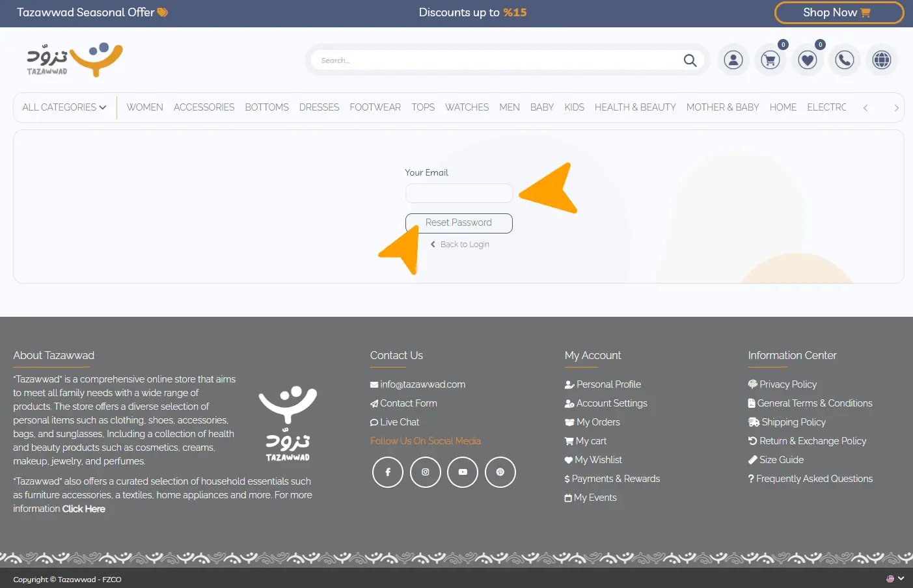Image resolution: width=913 pixels, height=588 pixels.
Task: Open the Pinterest social media icon
Action: point(500,472)
